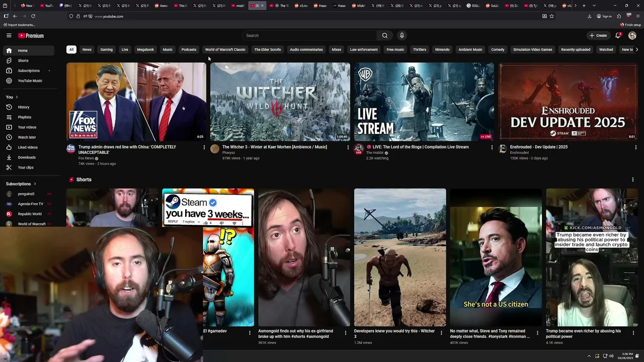Submit search with magnifier icon

[x=385, y=36]
